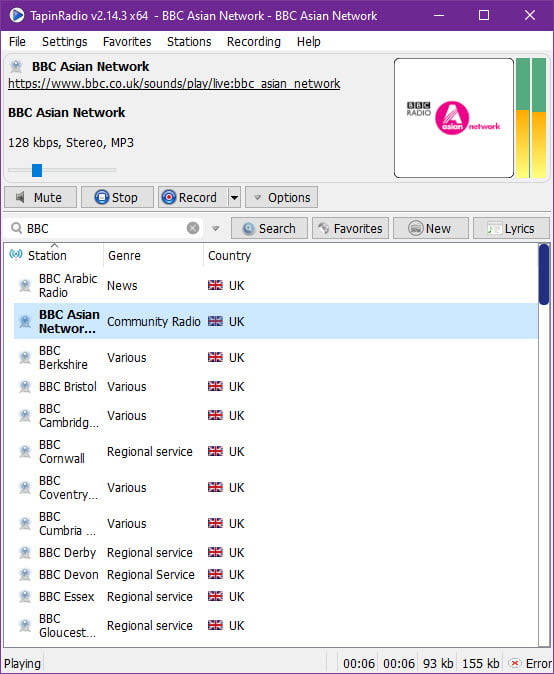Screen dimensions: 554x674
Task: Select the BBC Coventry... station
Action: pos(275,487)
